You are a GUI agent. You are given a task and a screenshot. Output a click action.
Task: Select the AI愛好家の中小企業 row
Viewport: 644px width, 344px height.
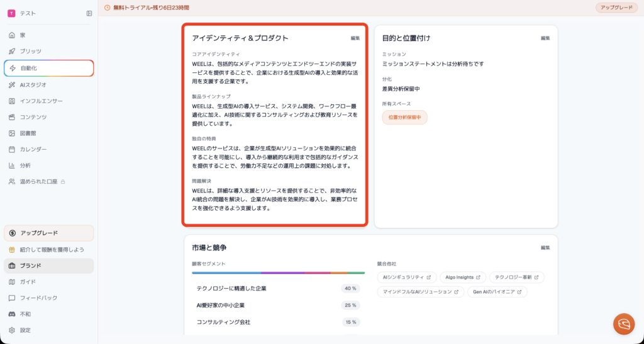click(278, 306)
